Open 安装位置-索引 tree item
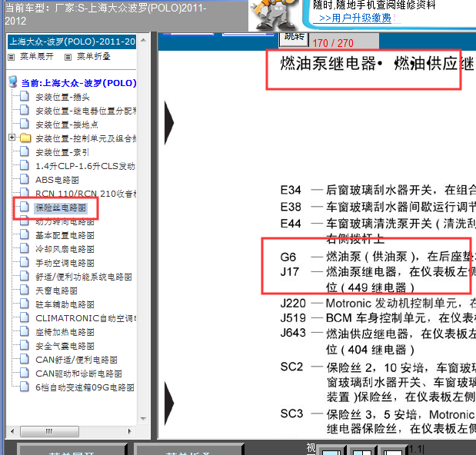This screenshot has width=476, height=455. click(x=62, y=152)
